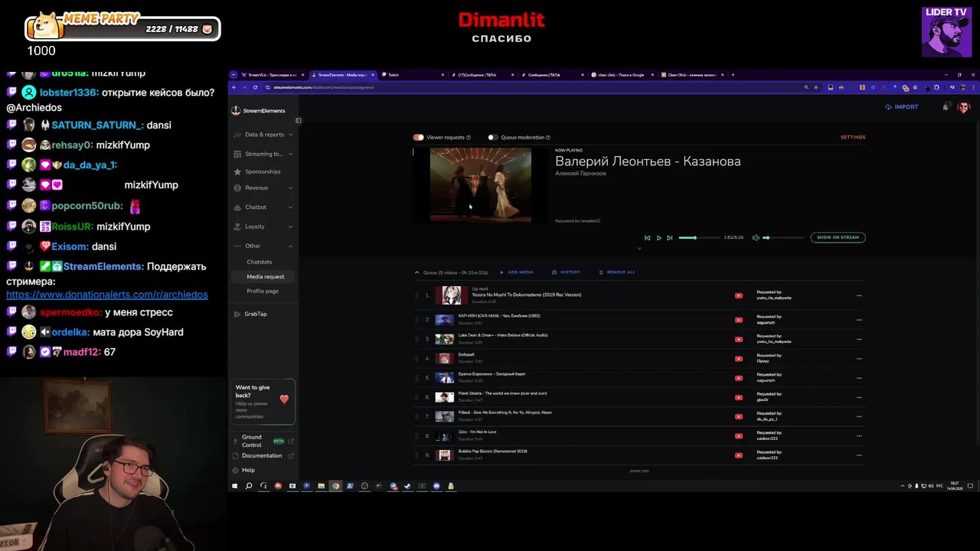This screenshot has height=551, width=980.
Task: Open the user profile avatar
Action: 963,107
